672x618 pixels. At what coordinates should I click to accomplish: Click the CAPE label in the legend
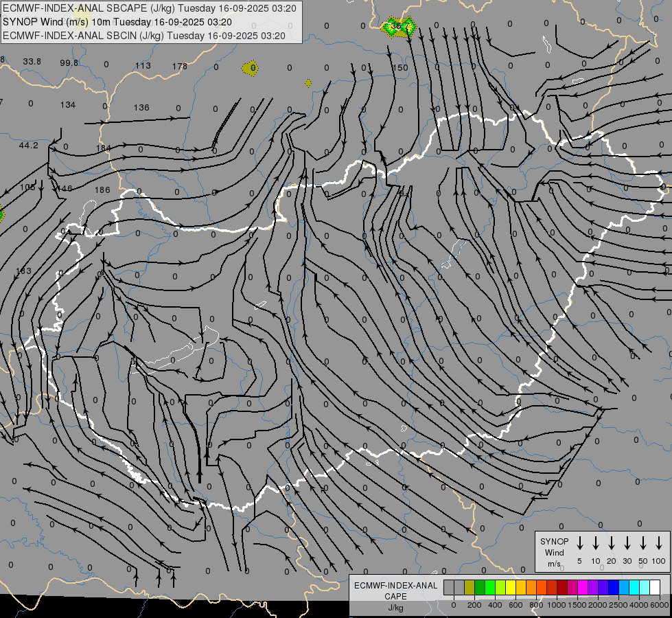(x=395, y=597)
